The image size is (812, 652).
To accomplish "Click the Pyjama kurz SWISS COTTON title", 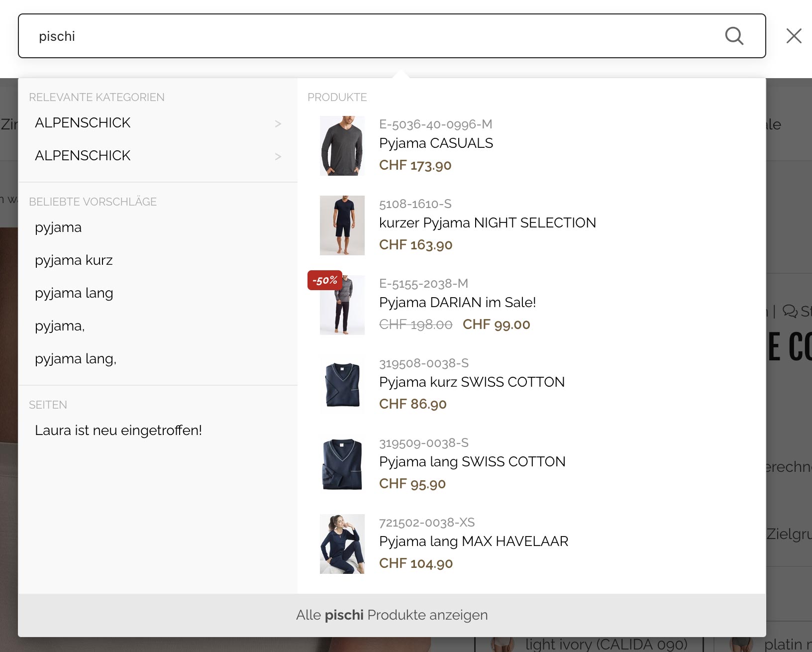I will pos(472,382).
